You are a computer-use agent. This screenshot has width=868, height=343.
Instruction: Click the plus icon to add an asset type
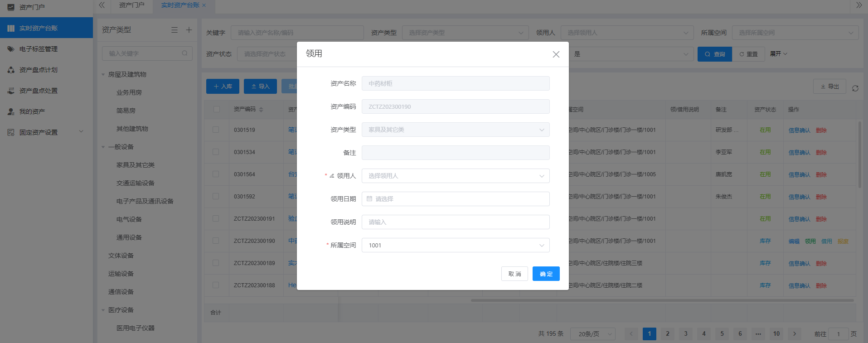pos(189,30)
